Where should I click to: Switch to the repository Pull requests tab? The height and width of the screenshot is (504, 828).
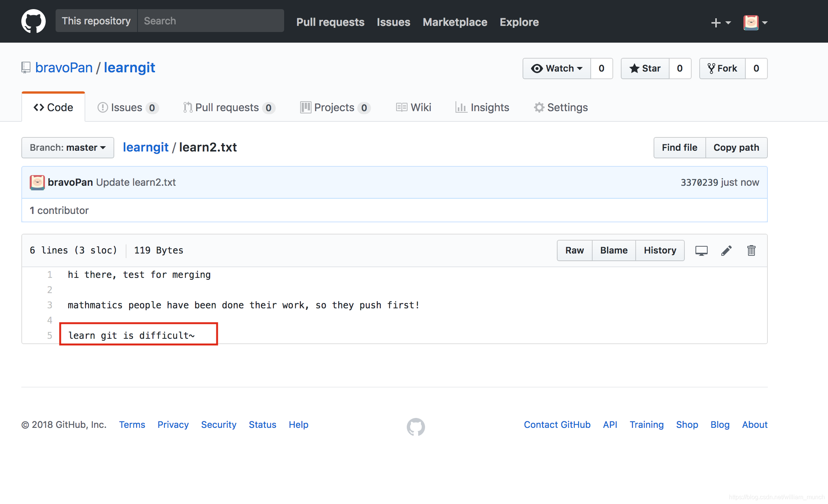(x=229, y=107)
